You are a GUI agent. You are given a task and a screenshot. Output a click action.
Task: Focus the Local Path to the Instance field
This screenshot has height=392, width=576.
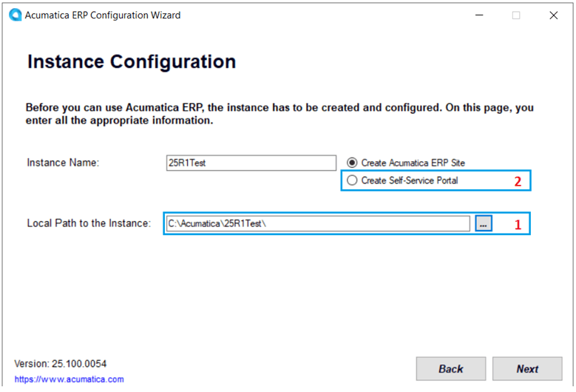[x=318, y=223]
